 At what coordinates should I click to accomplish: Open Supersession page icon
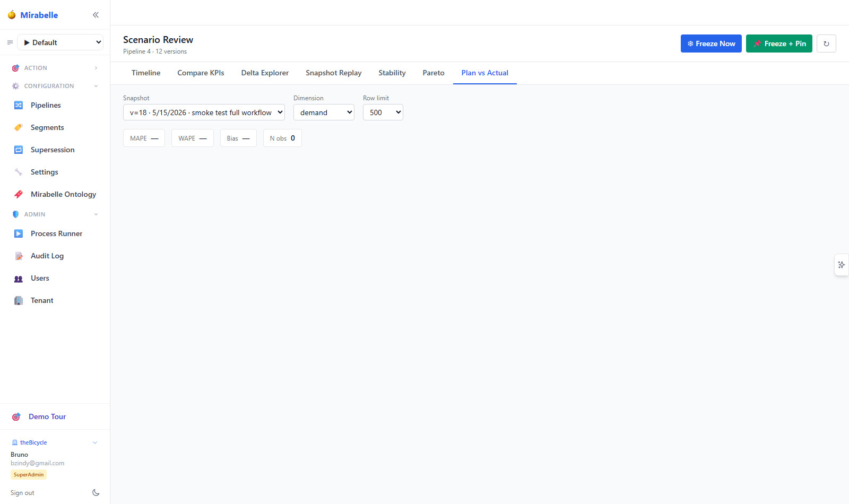(x=19, y=150)
